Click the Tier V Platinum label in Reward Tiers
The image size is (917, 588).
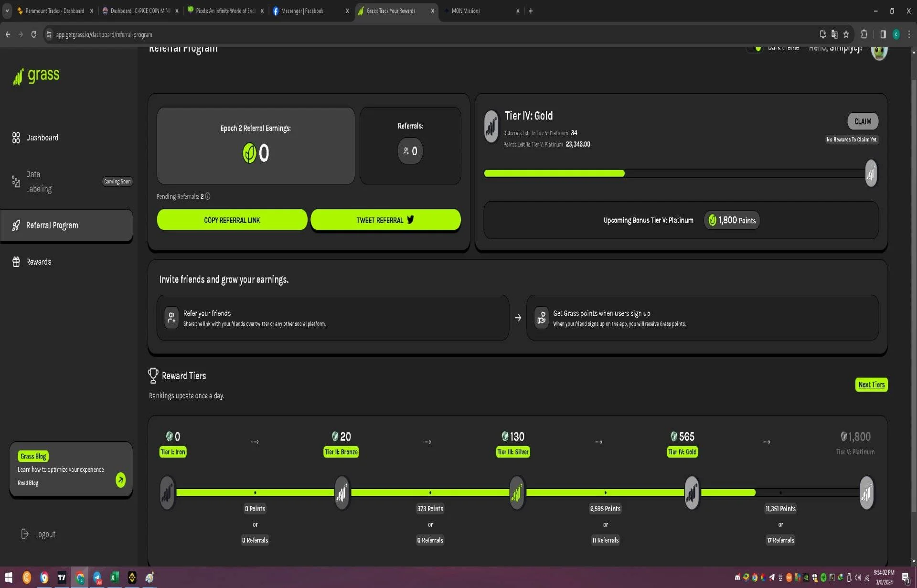pyautogui.click(x=855, y=452)
